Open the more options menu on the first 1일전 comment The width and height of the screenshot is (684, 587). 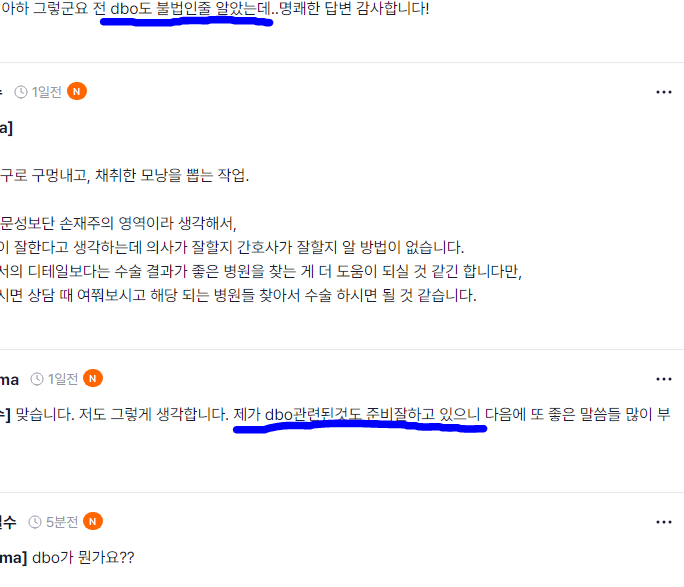pos(663,92)
